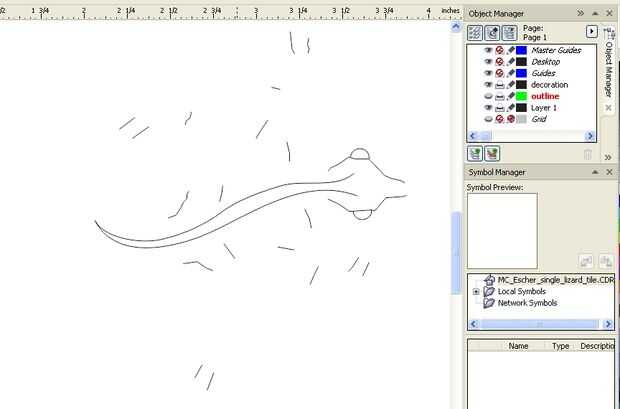Show the Grid layer via eye icon

click(488, 119)
